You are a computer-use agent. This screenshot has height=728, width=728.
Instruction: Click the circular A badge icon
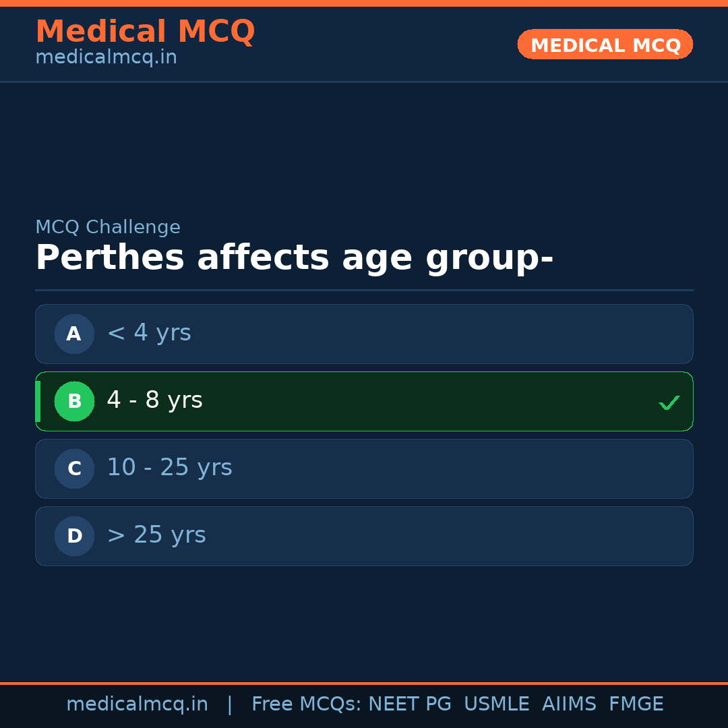coord(74,334)
